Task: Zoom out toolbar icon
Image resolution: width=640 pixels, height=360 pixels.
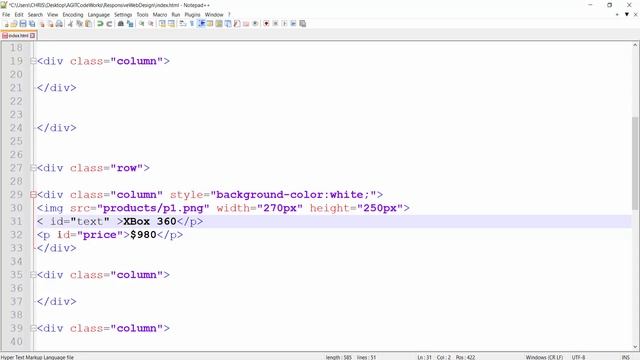Action: [x=151, y=24]
